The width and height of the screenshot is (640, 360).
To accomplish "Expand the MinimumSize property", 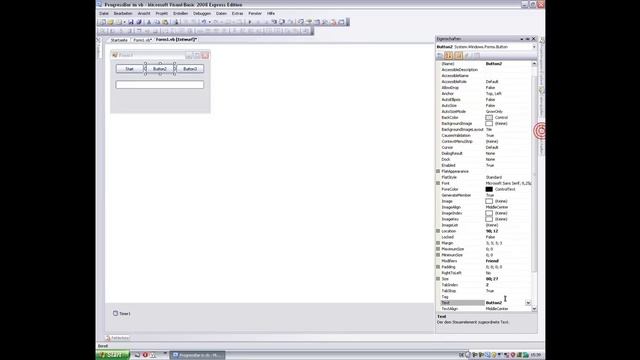I will click(x=438, y=255).
